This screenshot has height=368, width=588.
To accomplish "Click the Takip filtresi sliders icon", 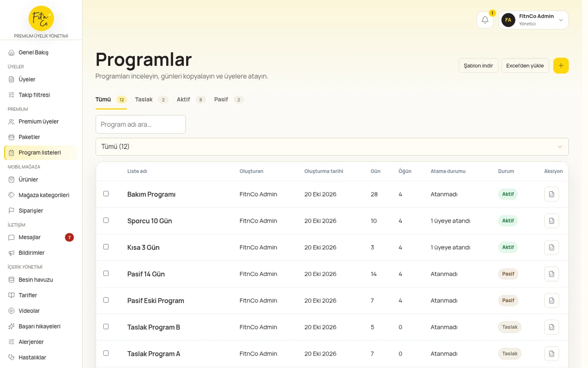I will [x=11, y=95].
